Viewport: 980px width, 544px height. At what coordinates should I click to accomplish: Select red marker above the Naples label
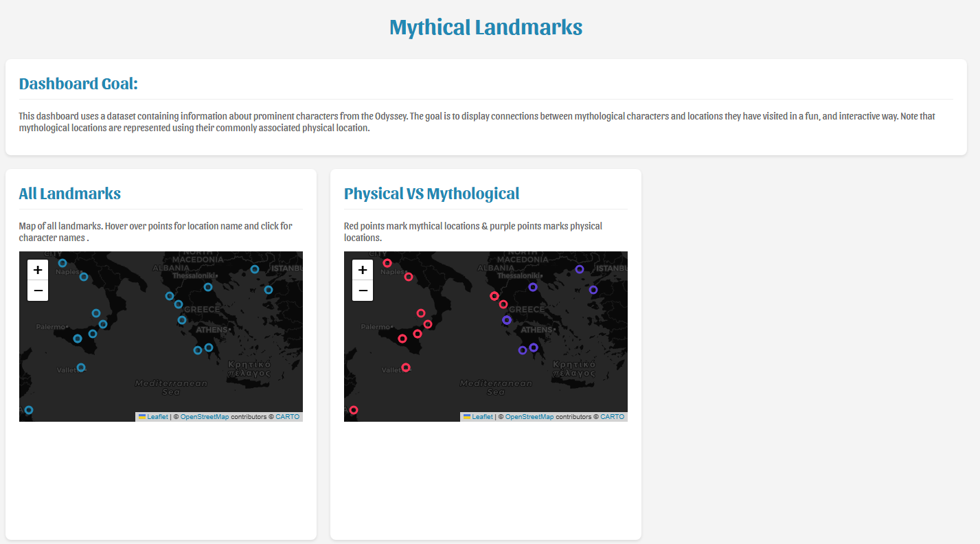(387, 263)
